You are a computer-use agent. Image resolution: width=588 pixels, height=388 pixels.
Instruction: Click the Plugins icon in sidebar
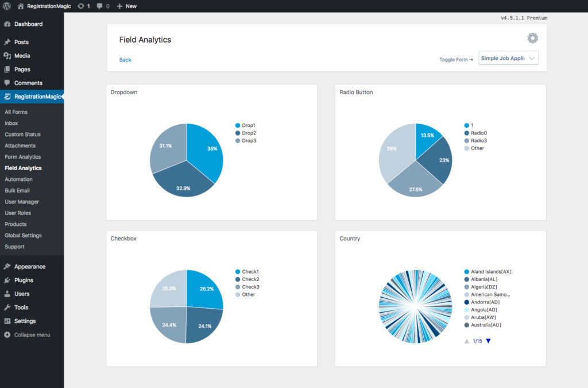pos(7,281)
